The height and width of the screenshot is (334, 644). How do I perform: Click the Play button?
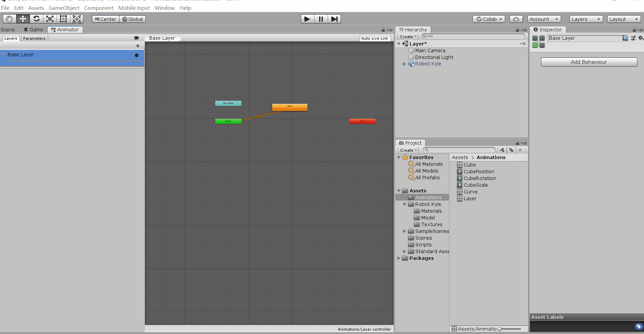pos(307,19)
